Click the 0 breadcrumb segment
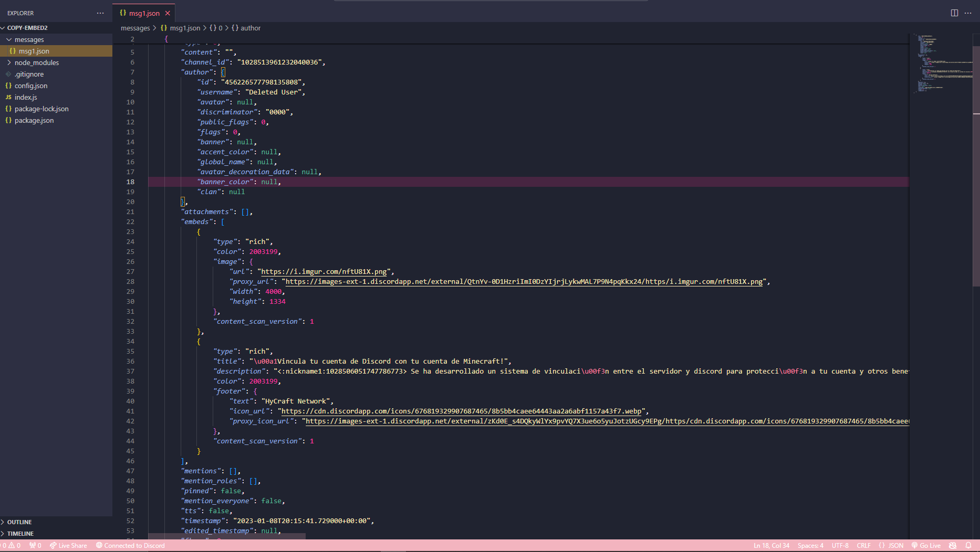The image size is (980, 552). tap(216, 28)
